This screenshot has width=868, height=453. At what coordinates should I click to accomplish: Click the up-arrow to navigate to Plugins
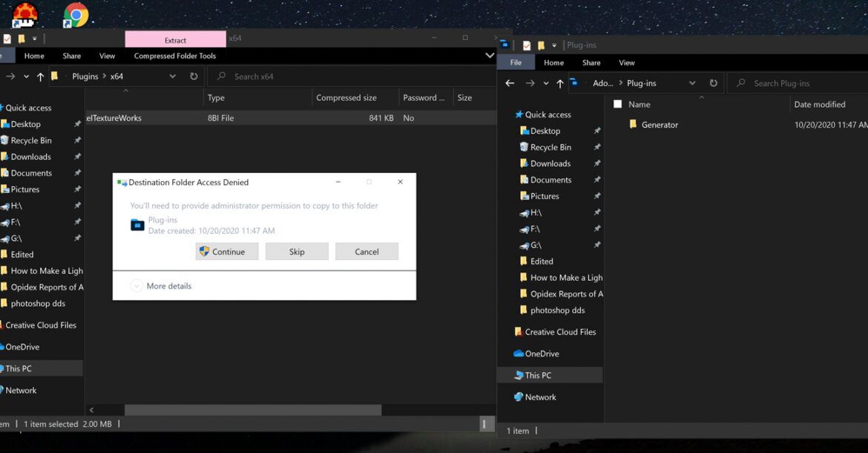(x=39, y=76)
